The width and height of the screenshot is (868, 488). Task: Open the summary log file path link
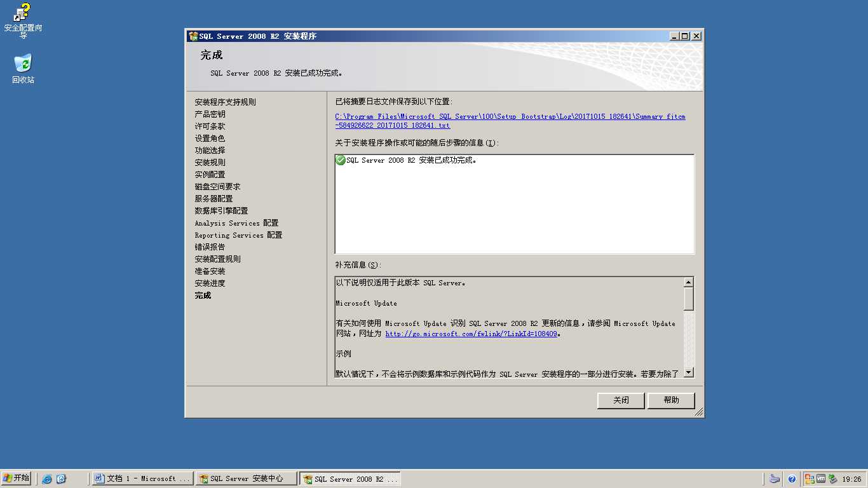(510, 121)
